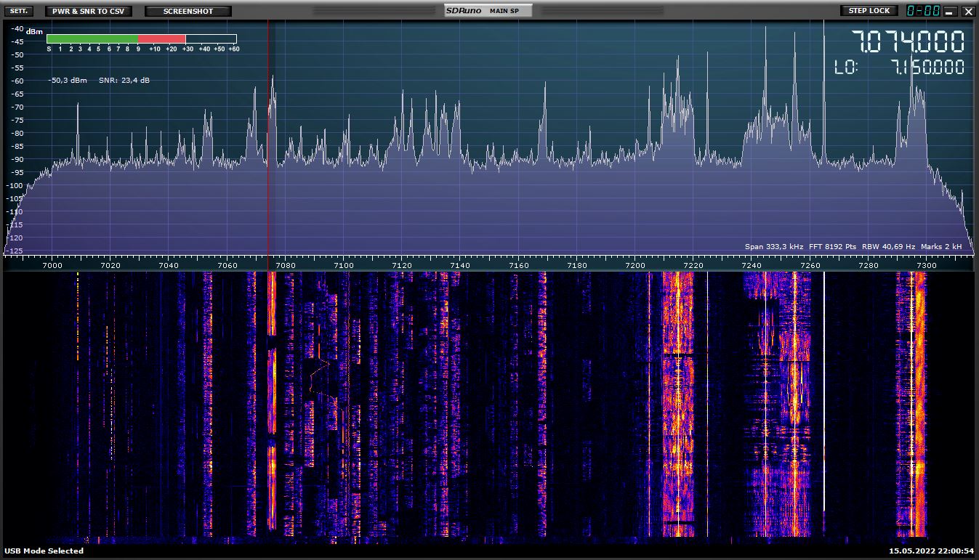The image size is (979, 560).
Task: Open the SETT. settings panel
Action: click(19, 11)
